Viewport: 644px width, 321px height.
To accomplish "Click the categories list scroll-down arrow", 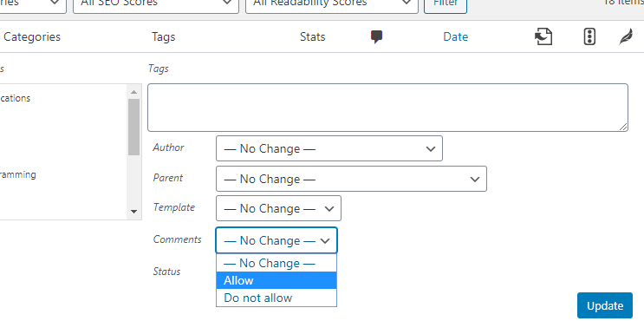I will pos(133,212).
